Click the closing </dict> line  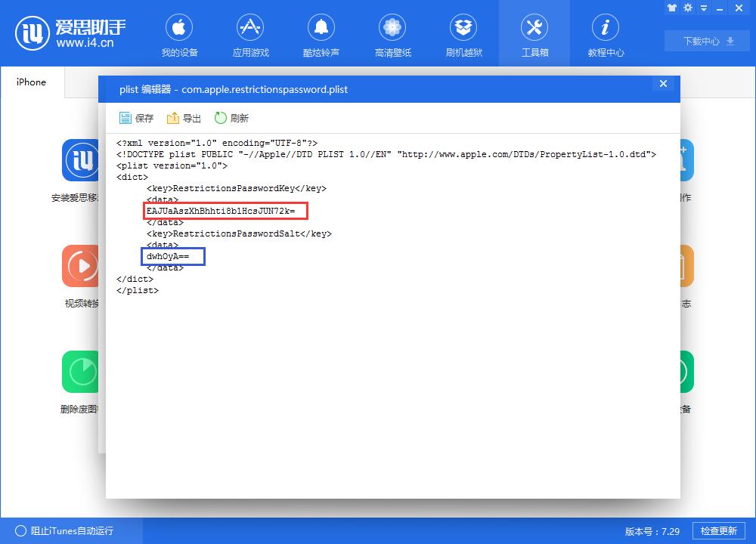(x=135, y=279)
